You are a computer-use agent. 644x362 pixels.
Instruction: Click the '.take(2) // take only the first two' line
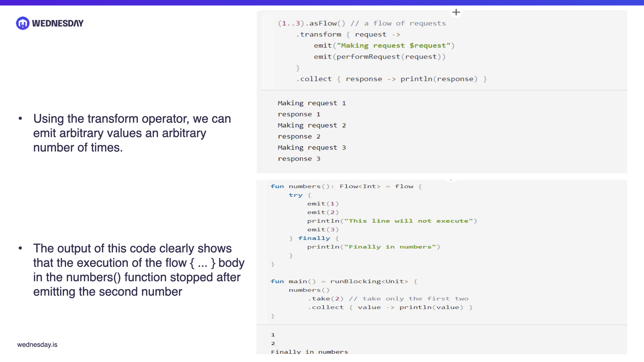(x=388, y=299)
